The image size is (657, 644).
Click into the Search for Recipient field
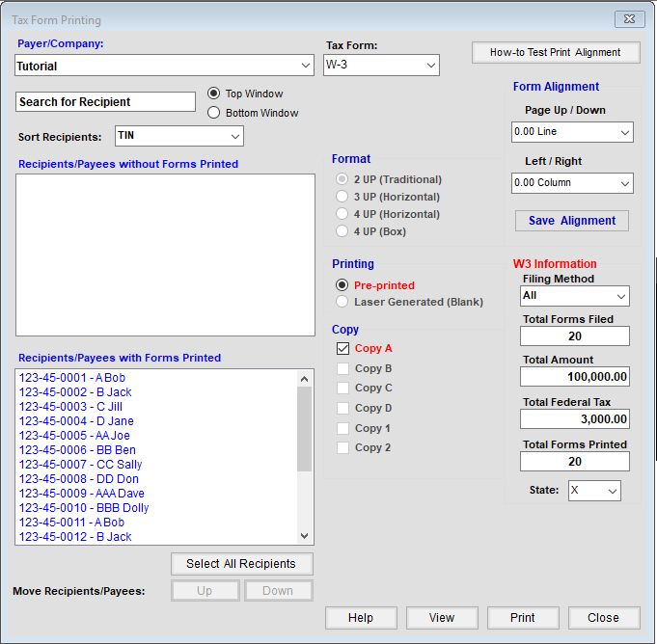click(x=105, y=102)
